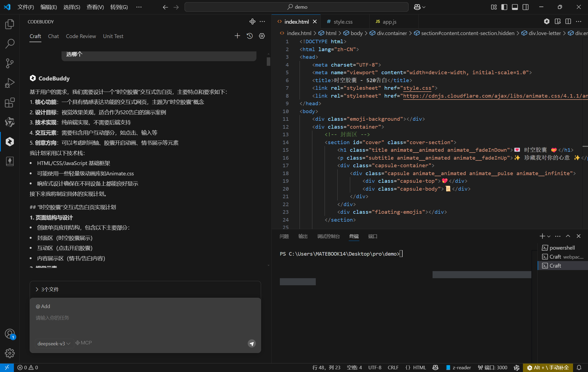
Task: Click the Copilot icon in the status bar
Action: pyautogui.click(x=435, y=367)
